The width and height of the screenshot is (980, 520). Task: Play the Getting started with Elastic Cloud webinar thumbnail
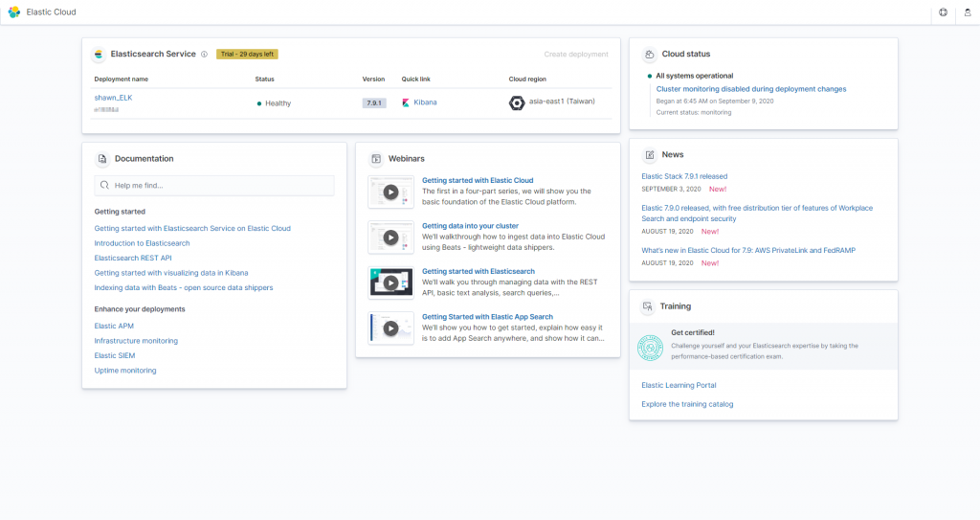(x=390, y=192)
